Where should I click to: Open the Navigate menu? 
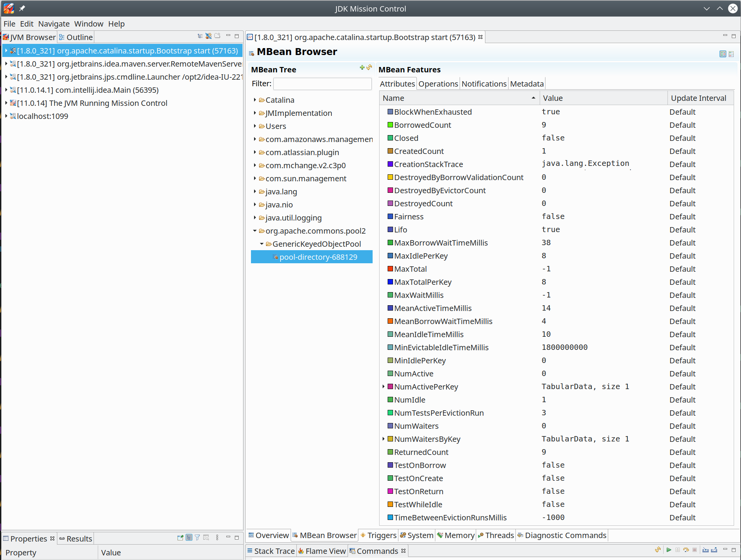tap(54, 24)
